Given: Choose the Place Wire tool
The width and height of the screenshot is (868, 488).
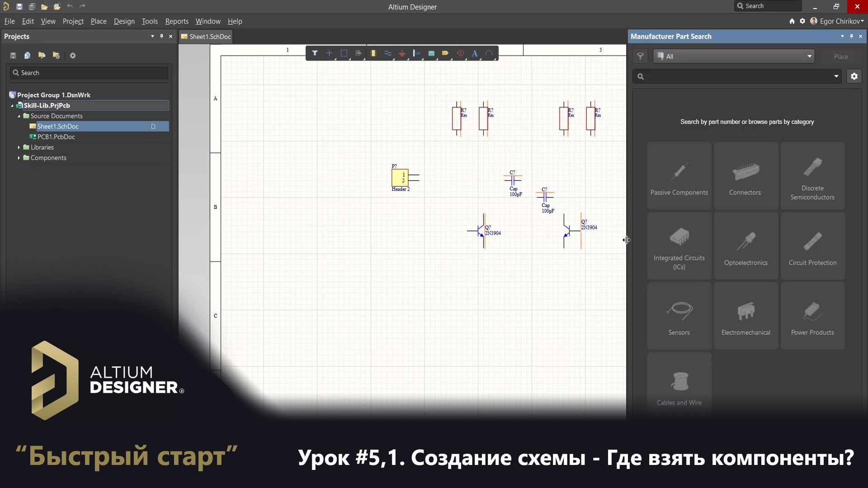Looking at the screenshot, I should pyautogui.click(x=388, y=53).
